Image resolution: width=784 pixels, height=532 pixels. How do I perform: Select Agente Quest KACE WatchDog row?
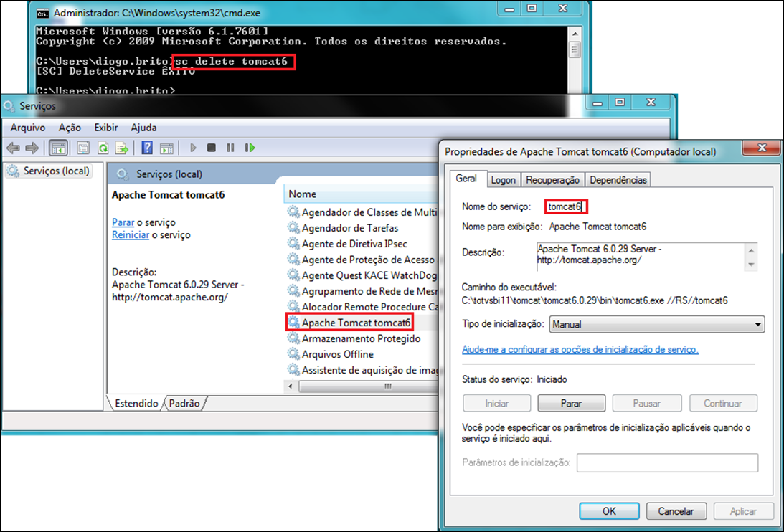pyautogui.click(x=362, y=275)
